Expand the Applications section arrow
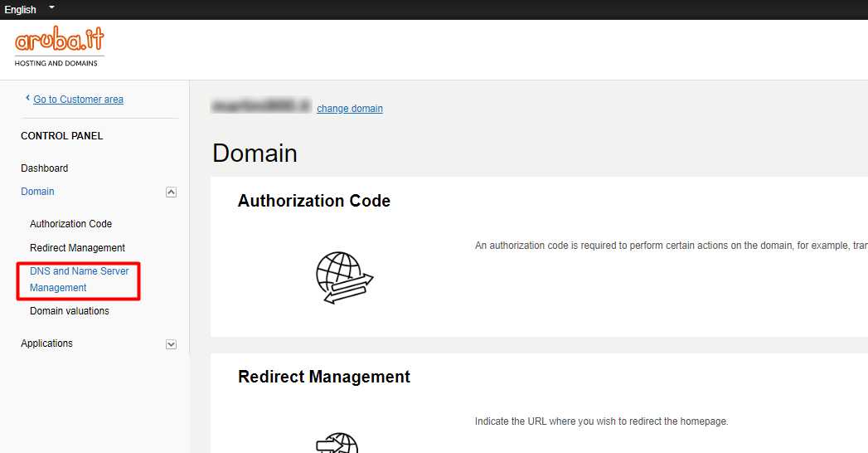868x453 pixels. [171, 343]
